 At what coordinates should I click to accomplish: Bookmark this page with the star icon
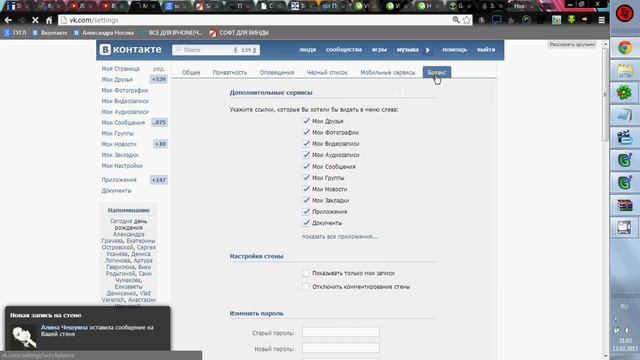[x=467, y=20]
